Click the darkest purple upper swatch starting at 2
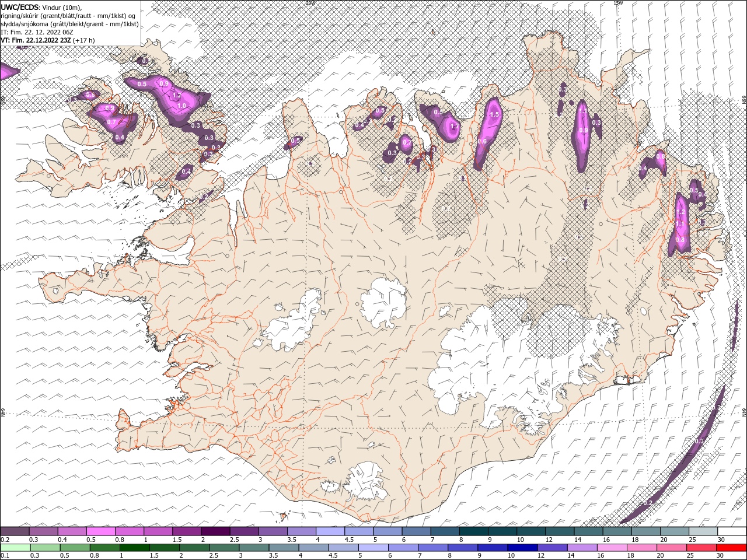Viewport: 747px width, 560px height. pyautogui.click(x=215, y=531)
